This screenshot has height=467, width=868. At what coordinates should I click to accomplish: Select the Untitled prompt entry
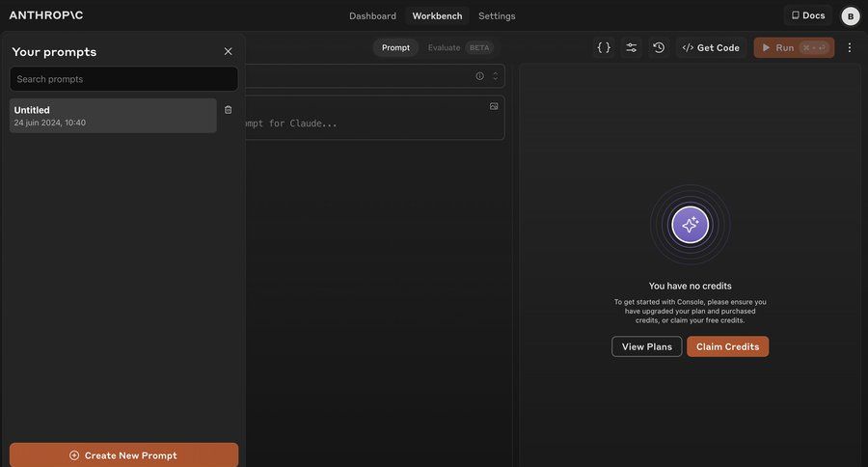click(113, 116)
